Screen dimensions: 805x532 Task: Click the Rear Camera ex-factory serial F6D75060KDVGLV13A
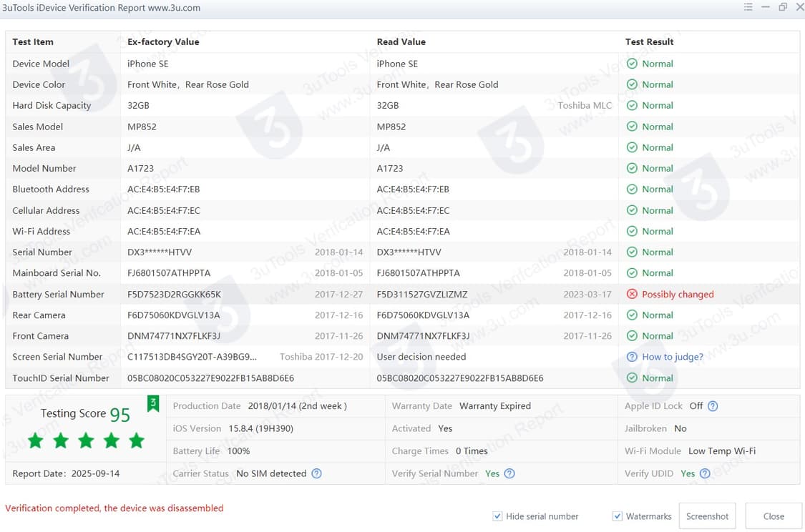(x=174, y=315)
